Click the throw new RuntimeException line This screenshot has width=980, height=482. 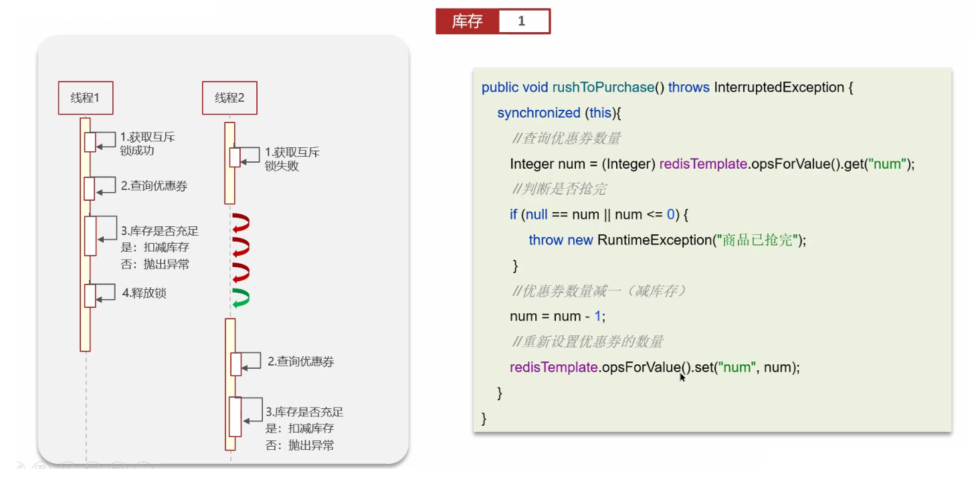tap(668, 240)
